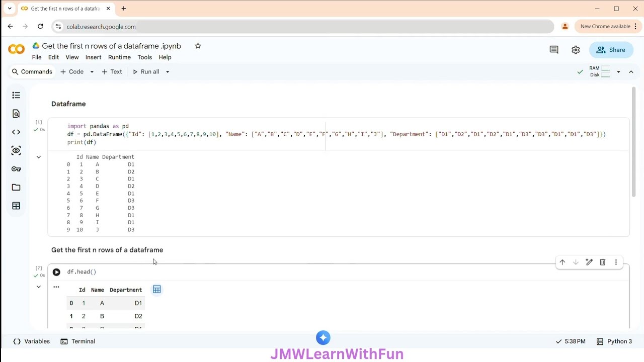Viewport: 644px width, 362px height.
Task: Click 'Get the first n rows' heading
Action: (107, 250)
